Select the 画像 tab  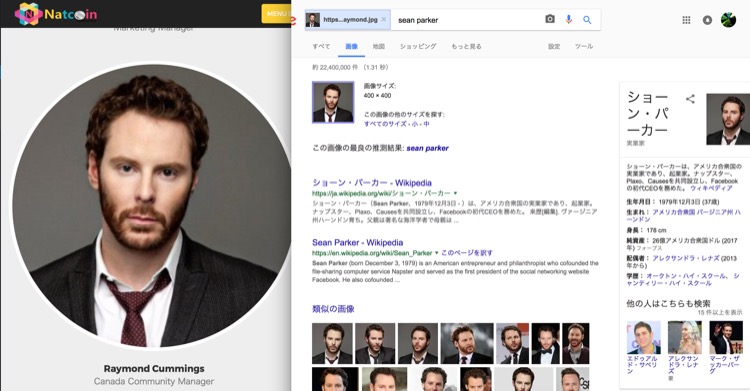[352, 46]
